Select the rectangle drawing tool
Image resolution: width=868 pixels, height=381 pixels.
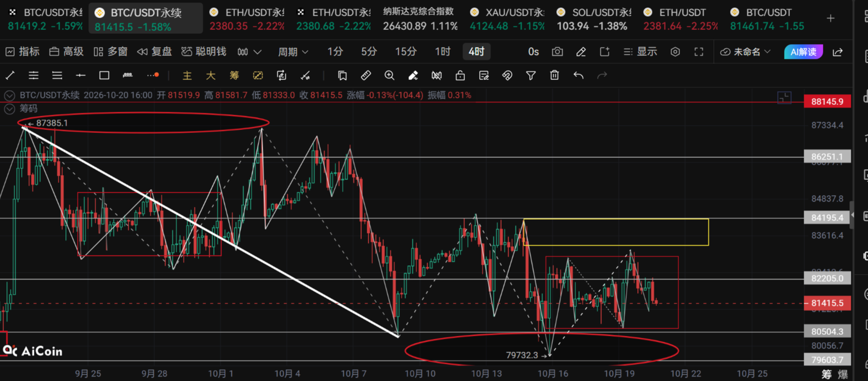(x=104, y=76)
